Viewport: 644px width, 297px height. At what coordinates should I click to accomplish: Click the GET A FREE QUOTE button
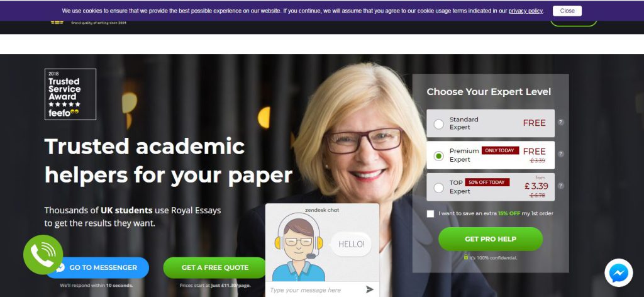click(x=215, y=267)
